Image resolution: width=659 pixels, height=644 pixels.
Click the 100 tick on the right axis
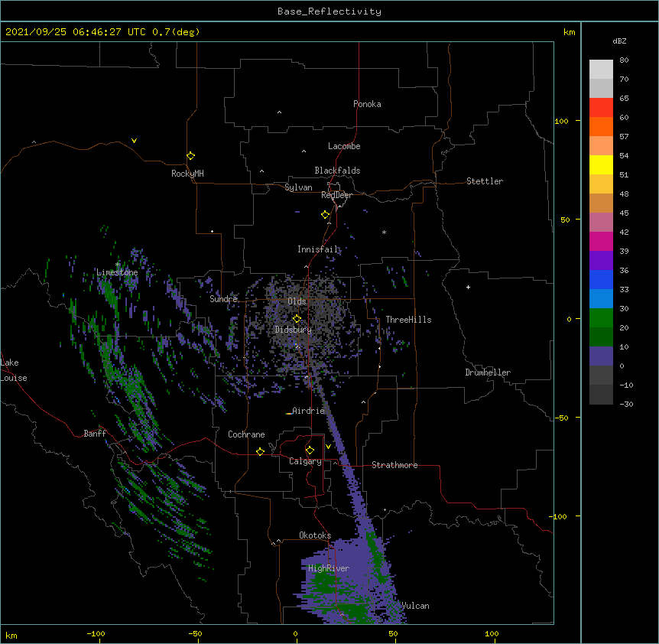click(561, 121)
